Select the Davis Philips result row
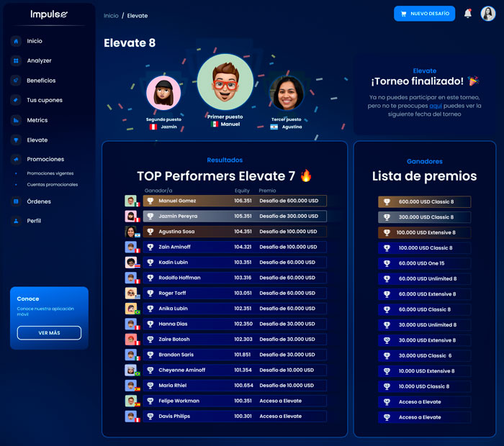 coord(235,417)
